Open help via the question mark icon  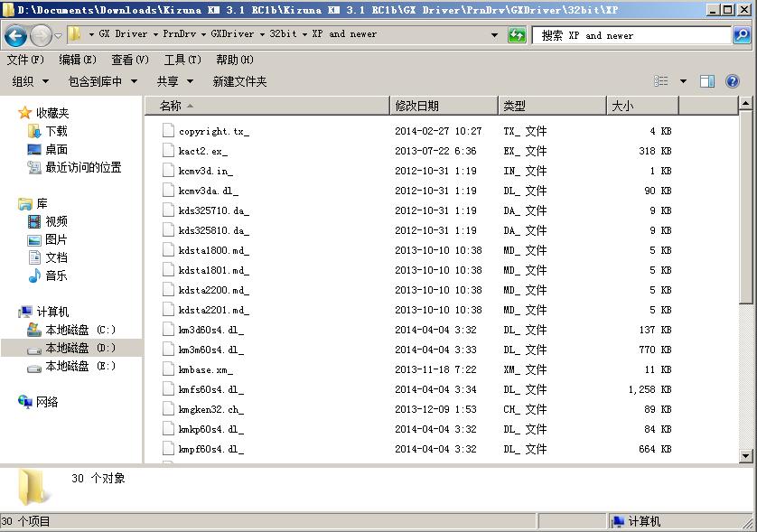733,80
